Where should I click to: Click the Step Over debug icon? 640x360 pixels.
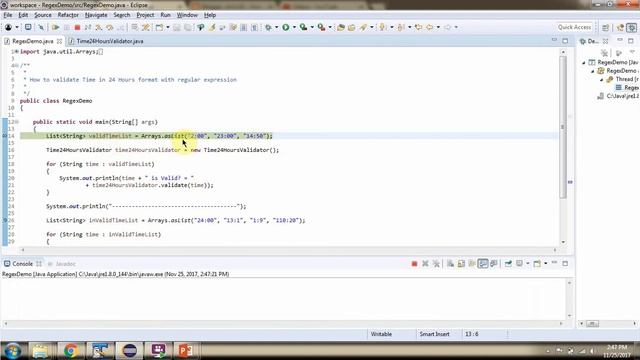tap(110, 27)
